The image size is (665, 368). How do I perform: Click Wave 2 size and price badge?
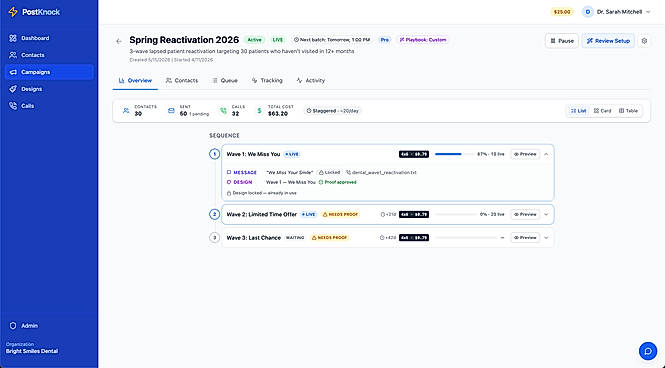tap(414, 215)
